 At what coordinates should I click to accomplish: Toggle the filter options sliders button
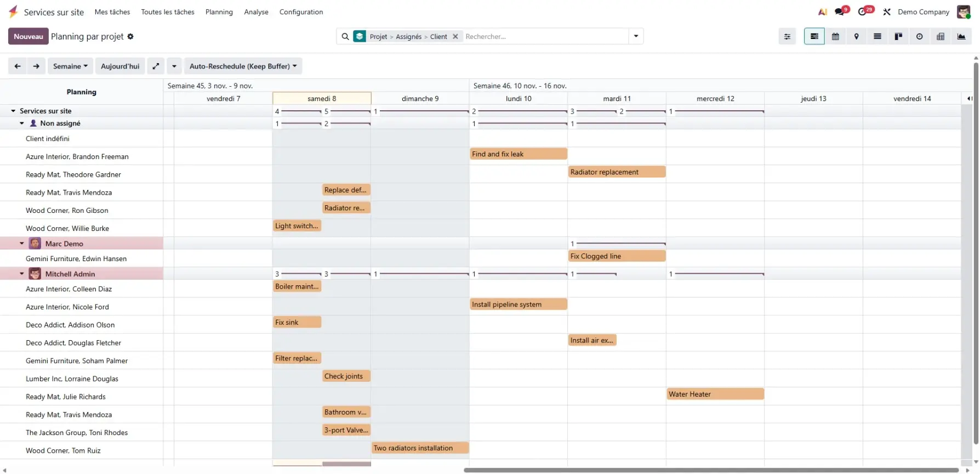click(x=787, y=37)
